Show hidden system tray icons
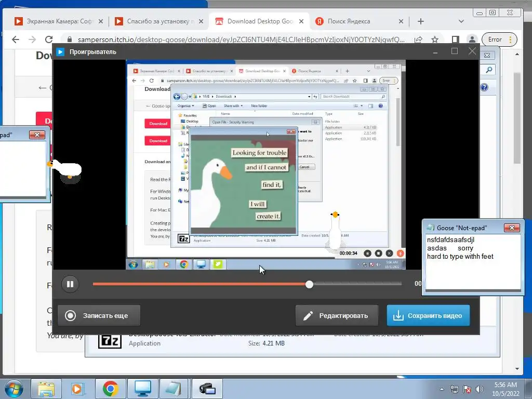532x399 pixels. coord(442,389)
